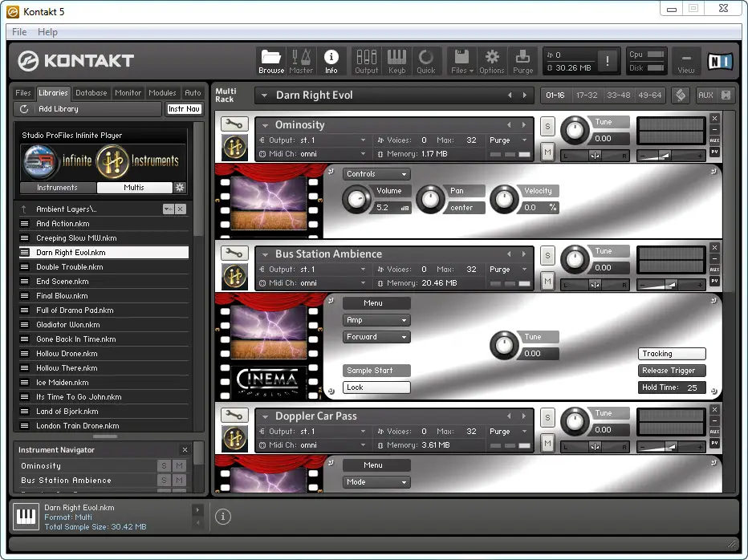Open the Controls dropdown in Ominosity
Viewport: 748px width, 560px height.
[376, 174]
